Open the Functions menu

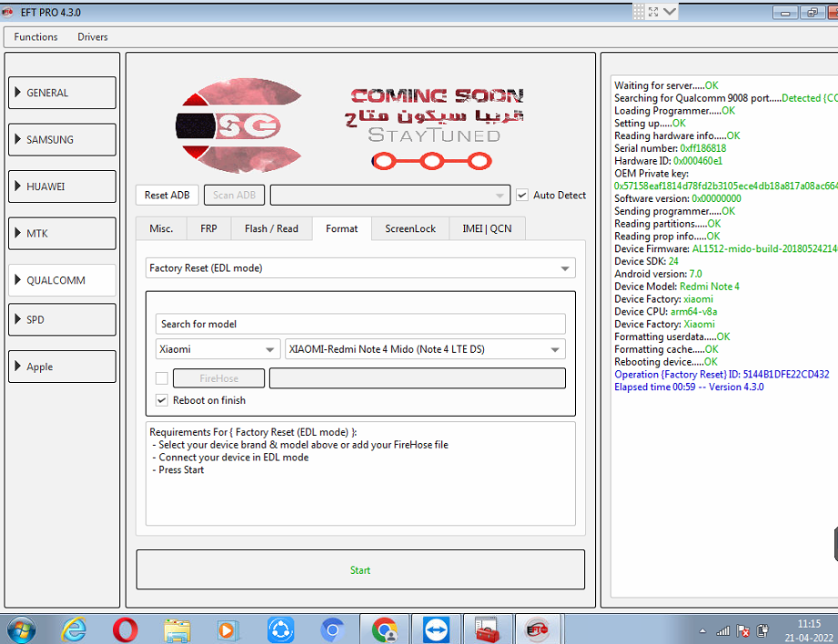click(35, 37)
